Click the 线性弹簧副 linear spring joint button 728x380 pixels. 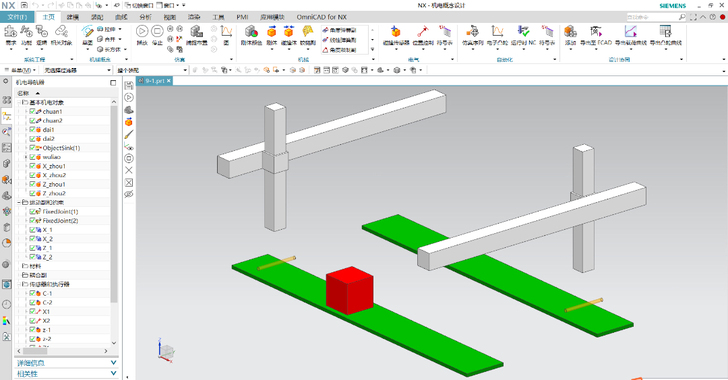pyautogui.click(x=339, y=39)
